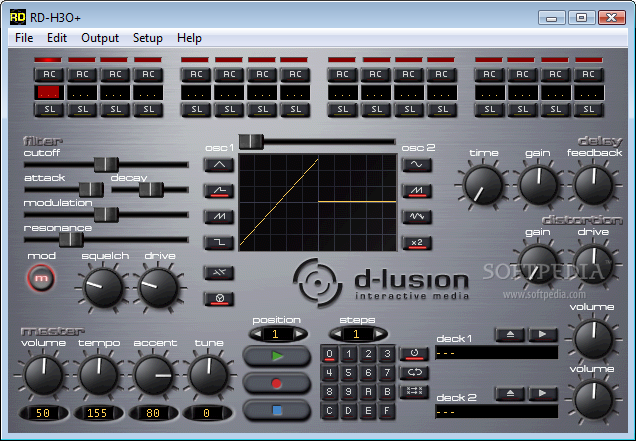Open the Help menu
Screen dimensions: 636x441
[189, 38]
